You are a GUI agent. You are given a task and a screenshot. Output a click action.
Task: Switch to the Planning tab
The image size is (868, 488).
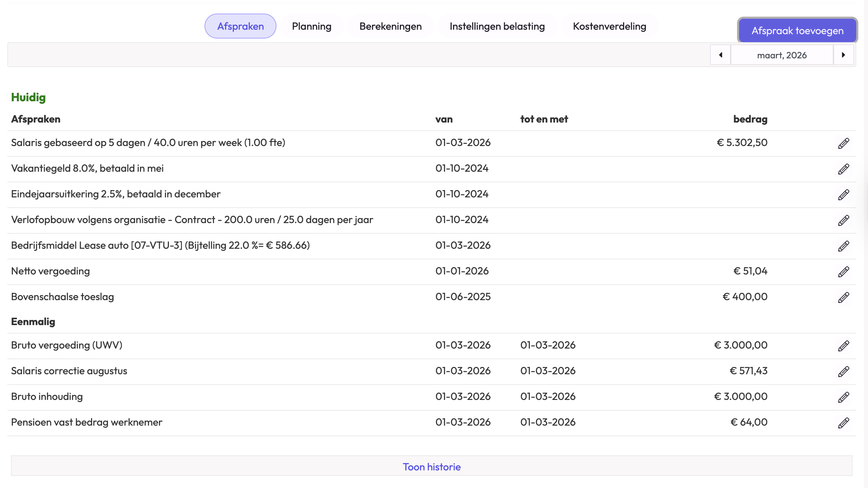(x=311, y=26)
